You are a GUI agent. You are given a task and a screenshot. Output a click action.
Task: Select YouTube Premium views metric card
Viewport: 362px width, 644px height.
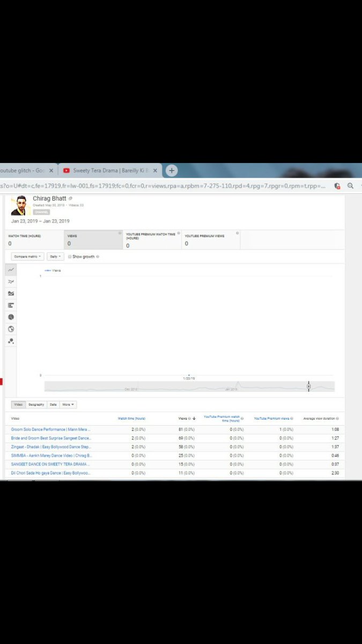[x=211, y=239]
